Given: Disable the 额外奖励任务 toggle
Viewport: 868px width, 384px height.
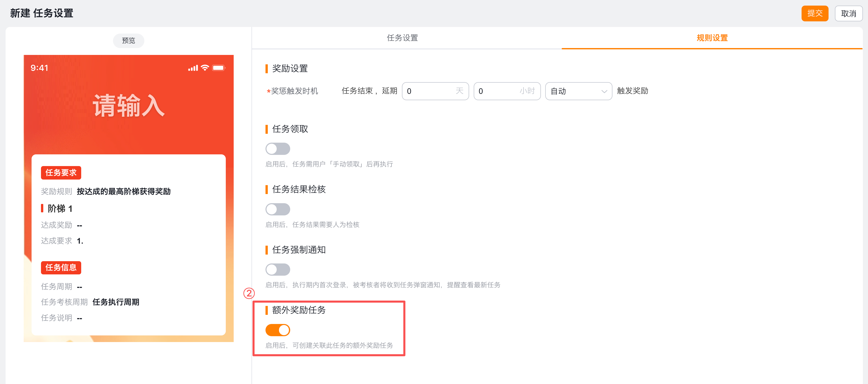Looking at the screenshot, I should coord(277,330).
